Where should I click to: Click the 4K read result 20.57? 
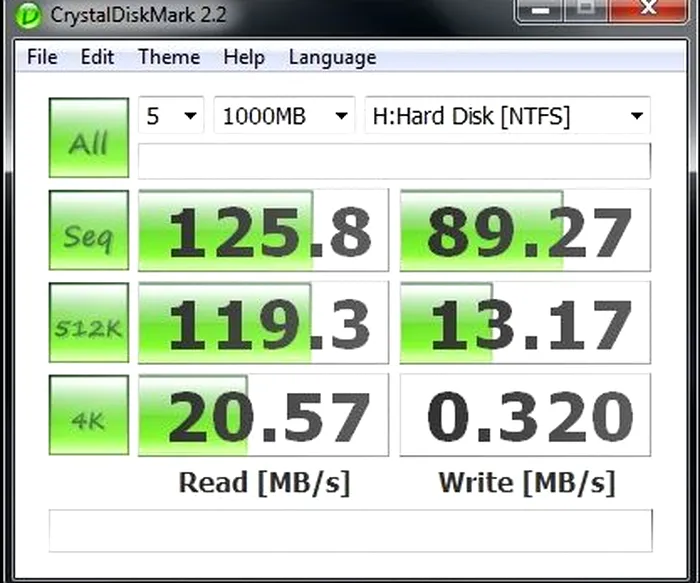coord(263,415)
